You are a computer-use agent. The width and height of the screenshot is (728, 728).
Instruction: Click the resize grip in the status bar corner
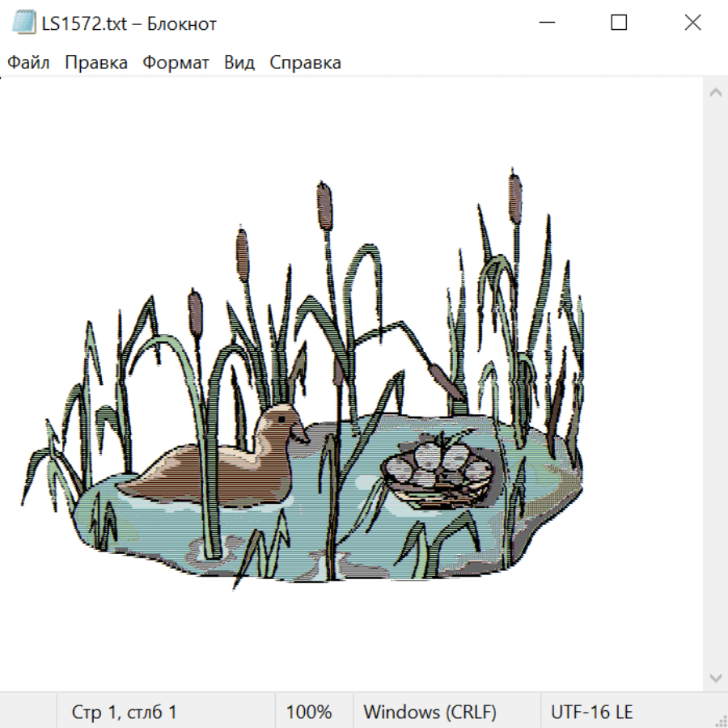pyautogui.click(x=720, y=719)
